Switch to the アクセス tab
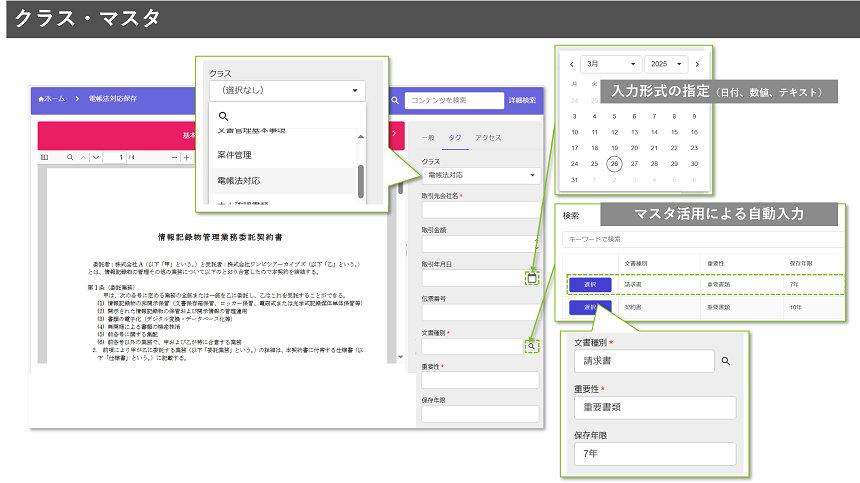Screen dimensions: 860x483 click(488, 138)
